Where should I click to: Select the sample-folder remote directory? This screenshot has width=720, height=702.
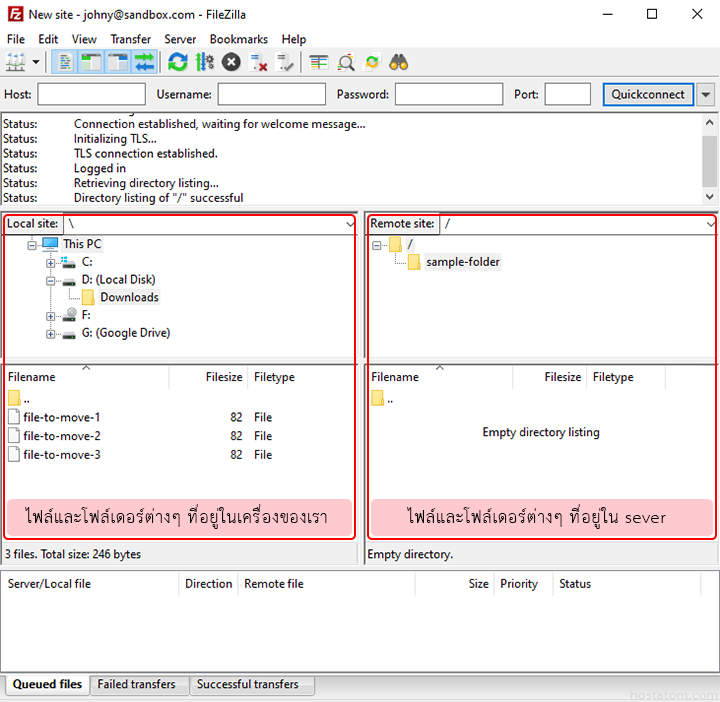462,262
